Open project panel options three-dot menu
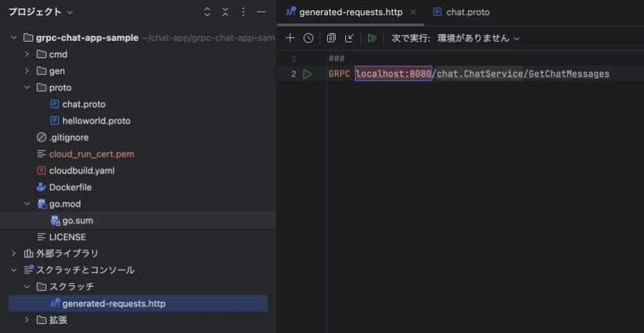 coord(243,12)
